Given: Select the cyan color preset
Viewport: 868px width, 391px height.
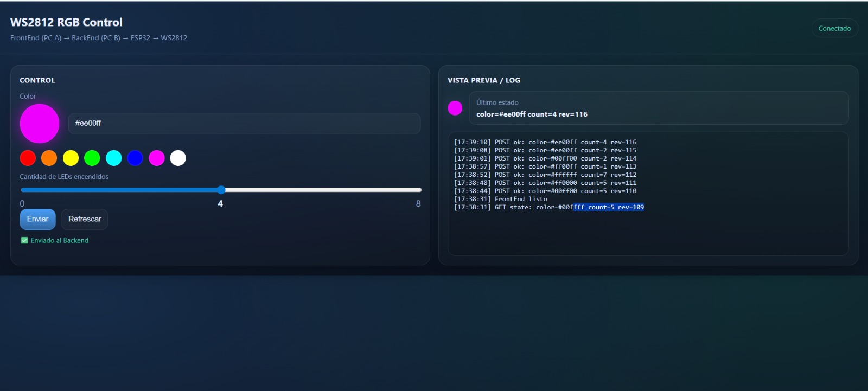Looking at the screenshot, I should coord(113,158).
